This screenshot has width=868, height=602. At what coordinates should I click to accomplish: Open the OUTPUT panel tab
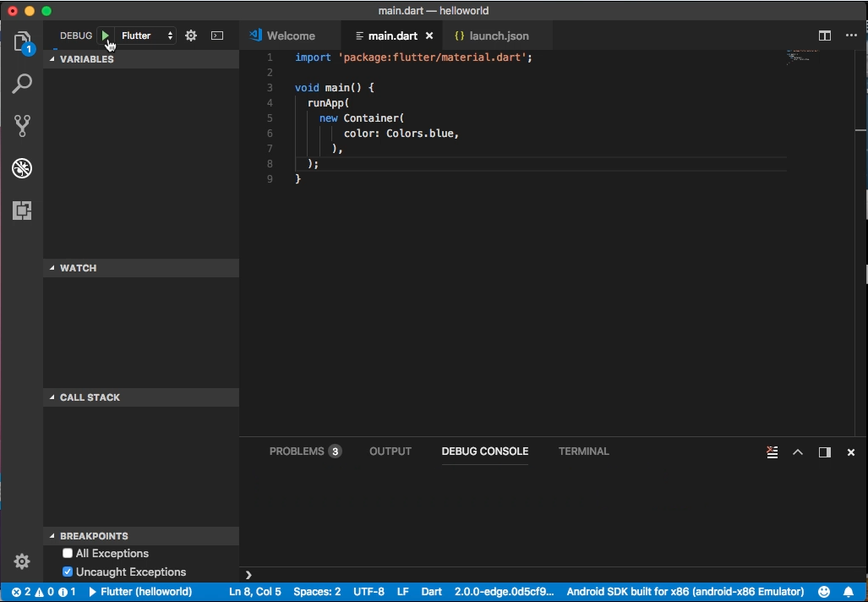click(x=390, y=451)
